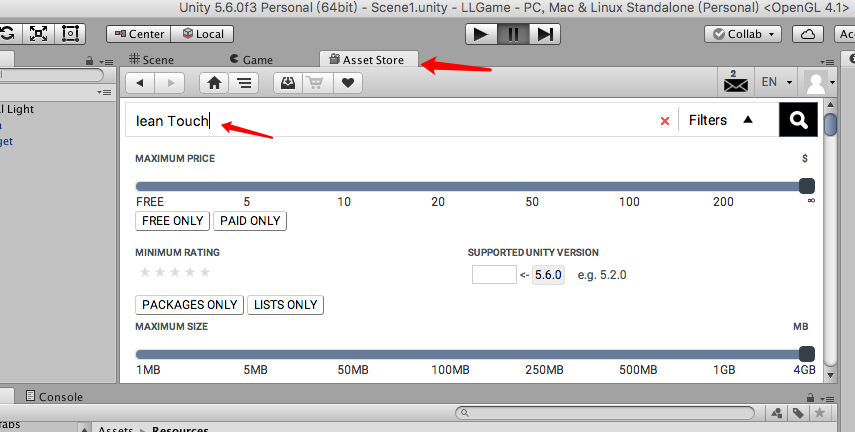855x432 pixels.
Task: Go back in Asset Store
Action: coord(140,83)
